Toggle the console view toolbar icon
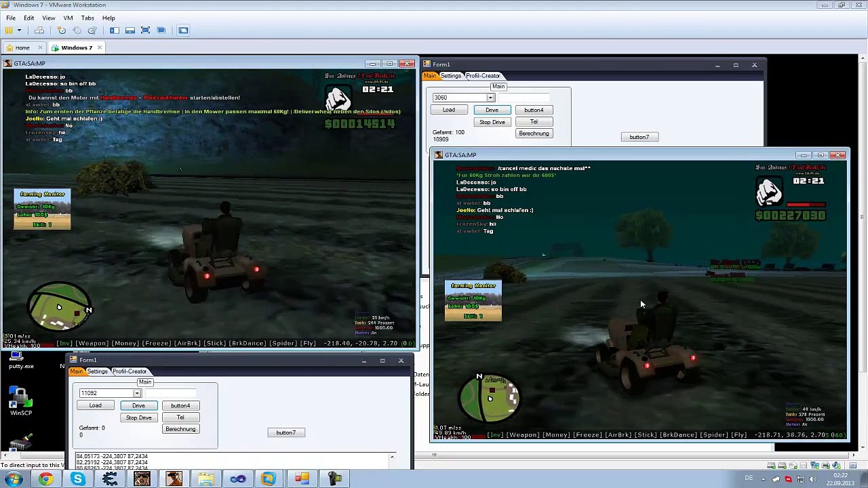The image size is (868, 488). [x=183, y=30]
